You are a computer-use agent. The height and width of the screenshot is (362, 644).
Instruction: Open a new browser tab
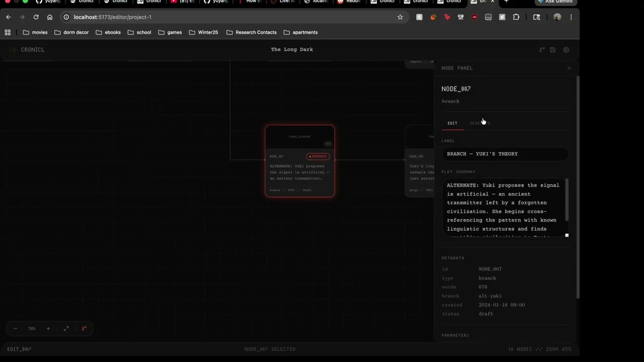[506, 2]
